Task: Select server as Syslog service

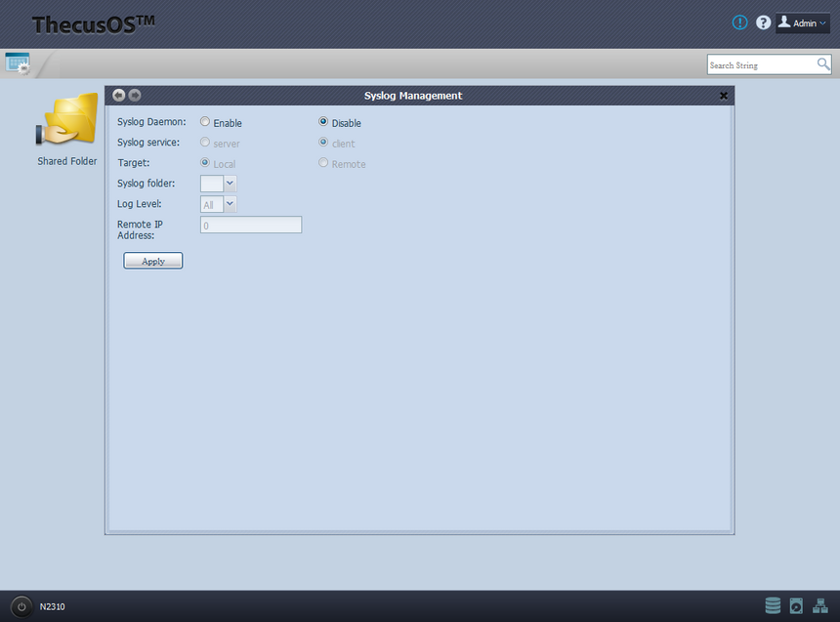Action: pos(205,143)
